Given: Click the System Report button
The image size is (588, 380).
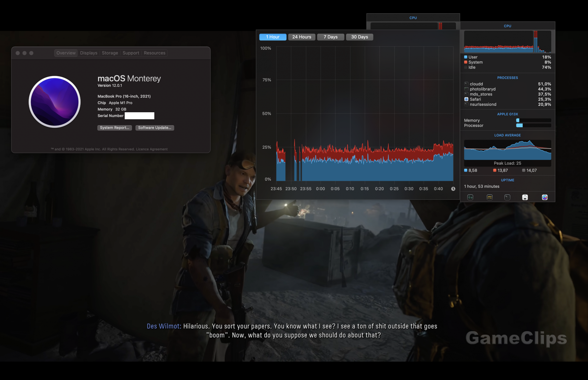Looking at the screenshot, I should (114, 128).
